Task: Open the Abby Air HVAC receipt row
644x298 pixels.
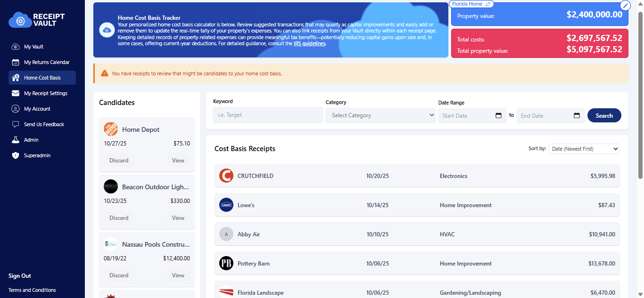Action: click(x=417, y=234)
